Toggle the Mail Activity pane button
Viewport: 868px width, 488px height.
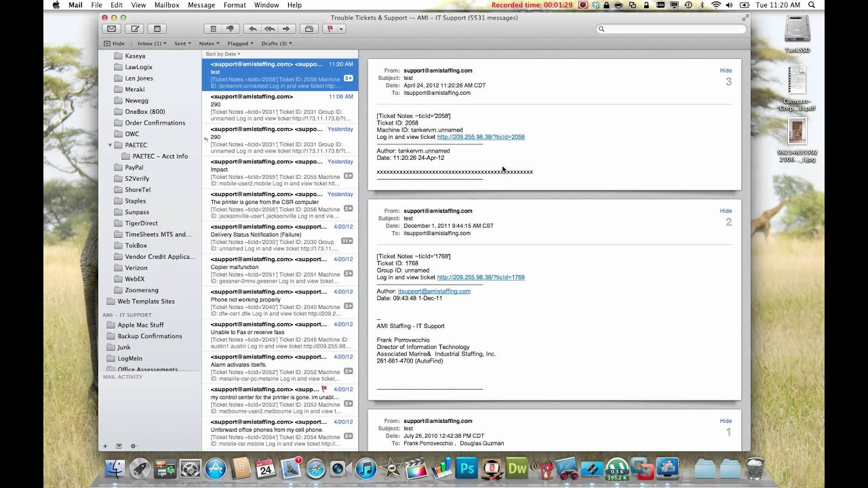(119, 446)
